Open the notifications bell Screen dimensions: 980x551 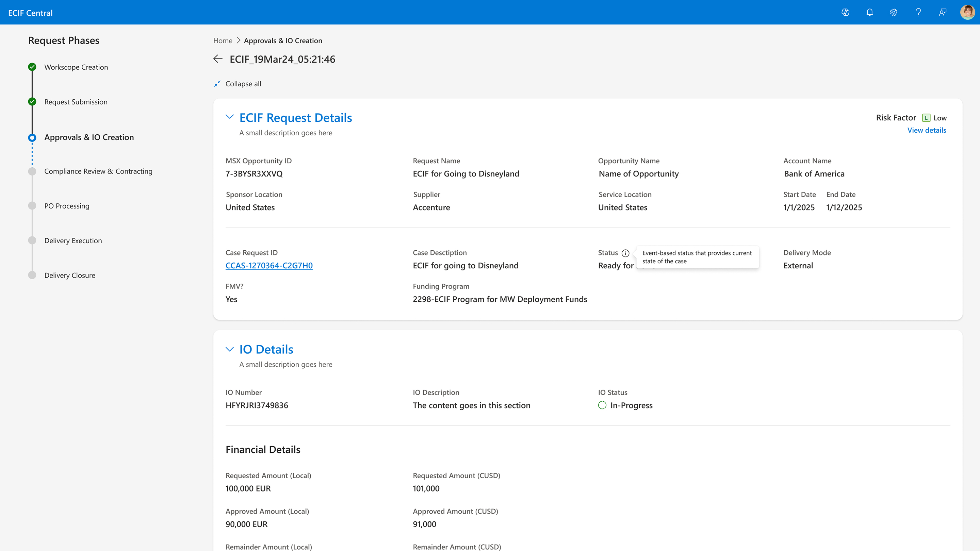point(870,12)
